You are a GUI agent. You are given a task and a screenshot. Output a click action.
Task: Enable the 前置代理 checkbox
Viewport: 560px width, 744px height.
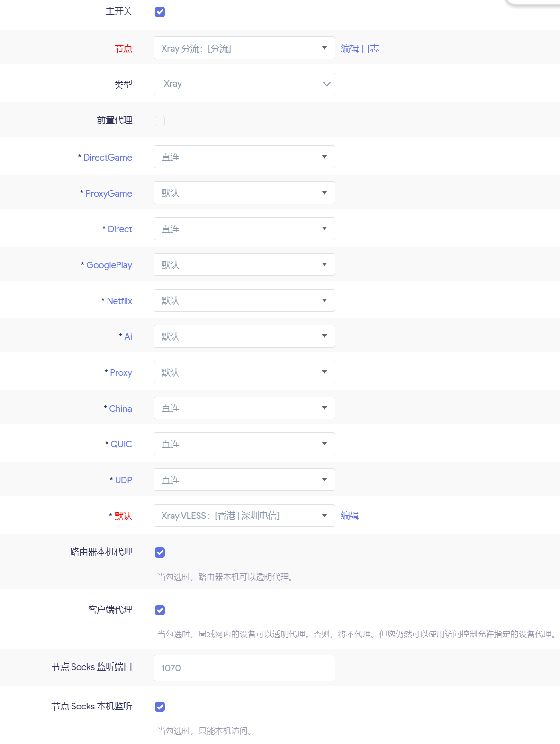click(x=160, y=121)
